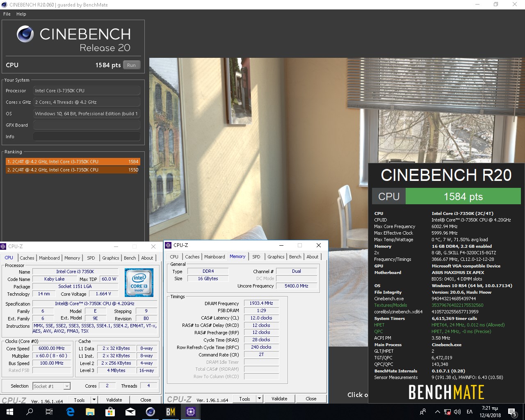Viewport: 525px width, 420px height.
Task: Click Validate in left CPU-Z
Action: click(114, 400)
